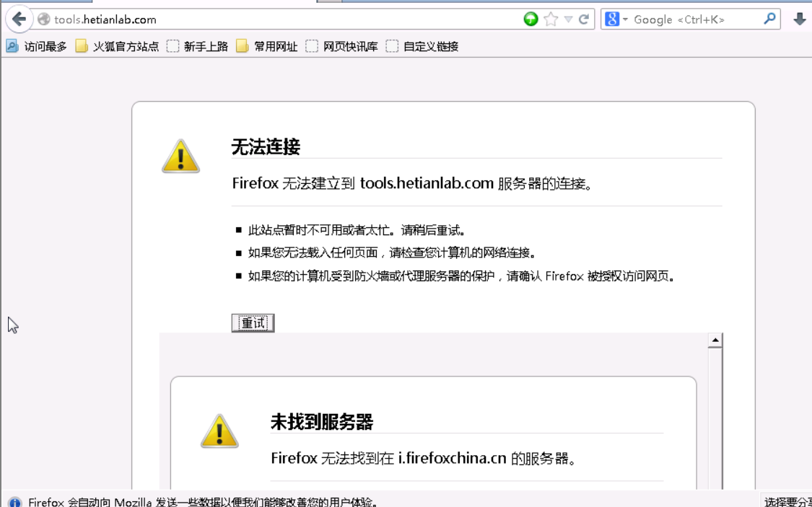
Task: Open the 常用网址 bookmark folder
Action: [x=266, y=47]
